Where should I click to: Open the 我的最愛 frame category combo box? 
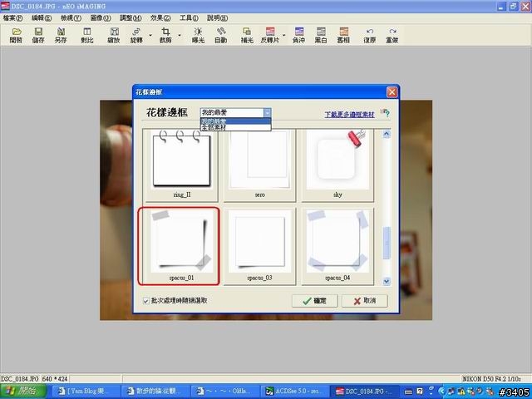(x=235, y=113)
